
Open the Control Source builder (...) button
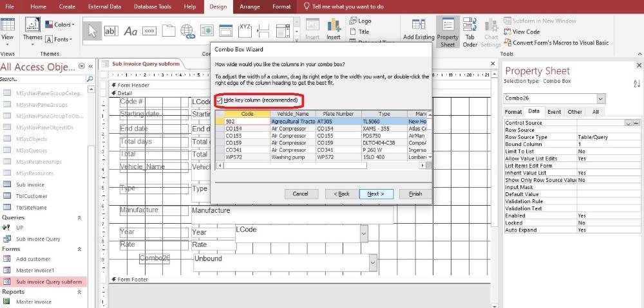click(x=637, y=123)
